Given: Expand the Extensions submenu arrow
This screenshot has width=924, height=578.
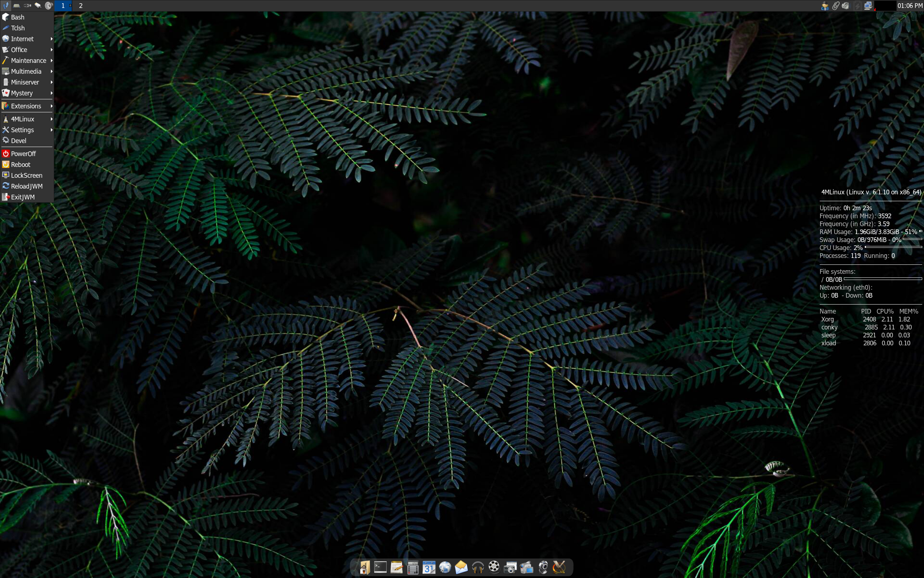Looking at the screenshot, I should 51,106.
